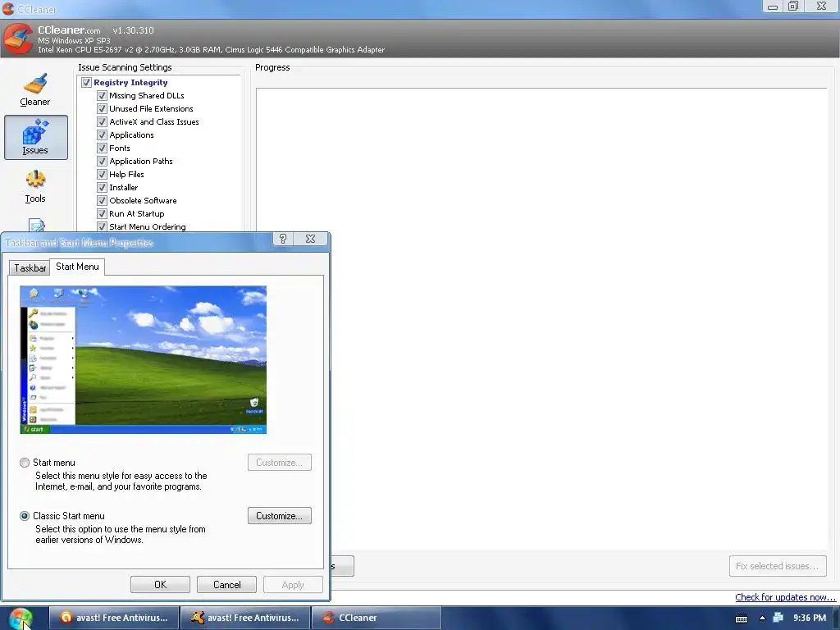The image size is (840, 630).
Task: Minimize the CCleaner window
Action: [x=773, y=7]
